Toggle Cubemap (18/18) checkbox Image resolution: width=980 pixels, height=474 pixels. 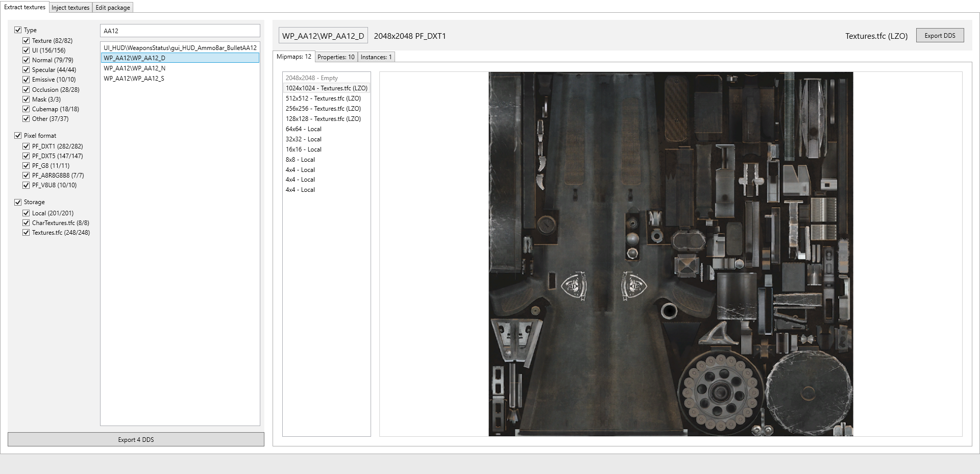pos(26,109)
